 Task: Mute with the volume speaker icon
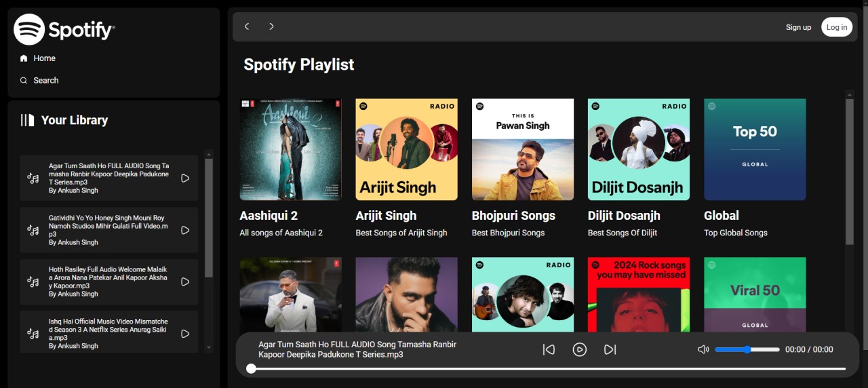click(x=703, y=349)
